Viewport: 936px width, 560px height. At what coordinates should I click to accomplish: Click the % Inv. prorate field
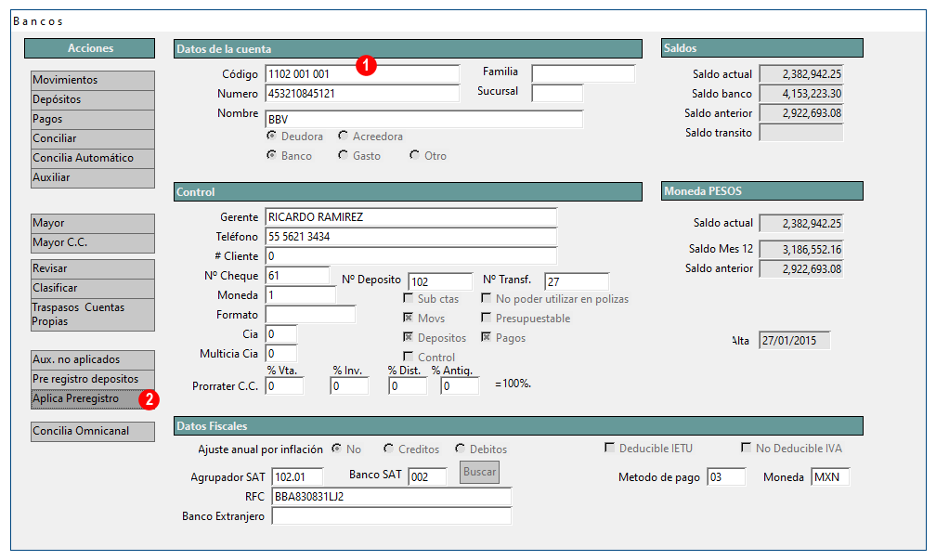pyautogui.click(x=349, y=386)
